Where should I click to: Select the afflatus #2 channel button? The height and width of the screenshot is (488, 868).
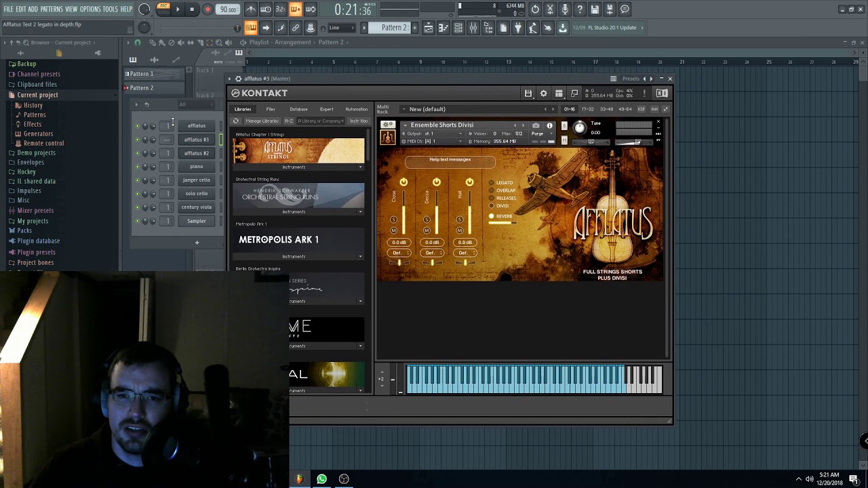197,153
